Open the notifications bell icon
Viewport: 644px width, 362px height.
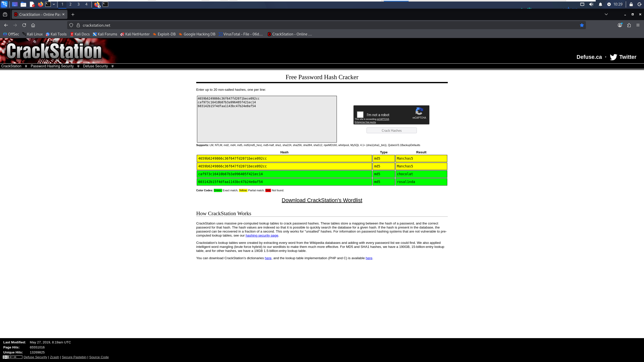tap(600, 4)
